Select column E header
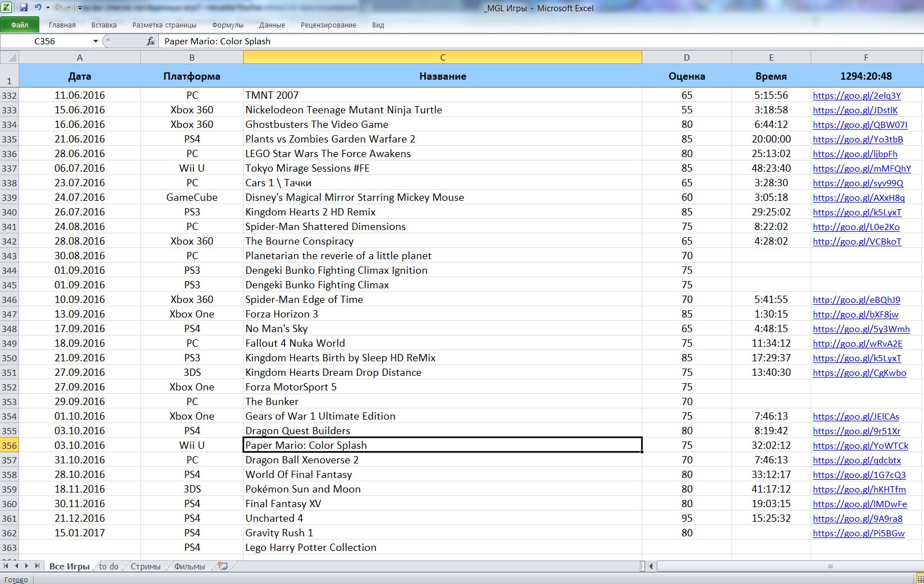Screen dimensions: 924x584 [x=771, y=57]
